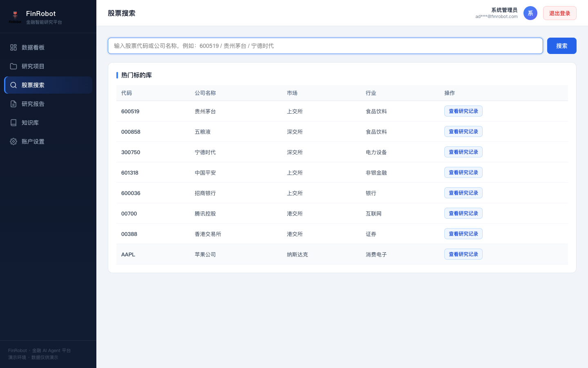Click 证券 industry cell
Screen dimensions: 588x368
(x=371, y=234)
